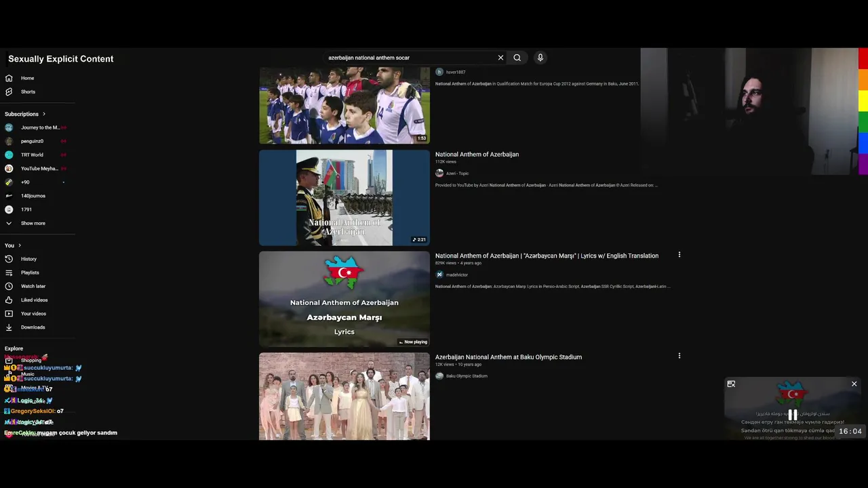Expand the Subscriptions section chevron
The image size is (868, 488).
[44, 114]
